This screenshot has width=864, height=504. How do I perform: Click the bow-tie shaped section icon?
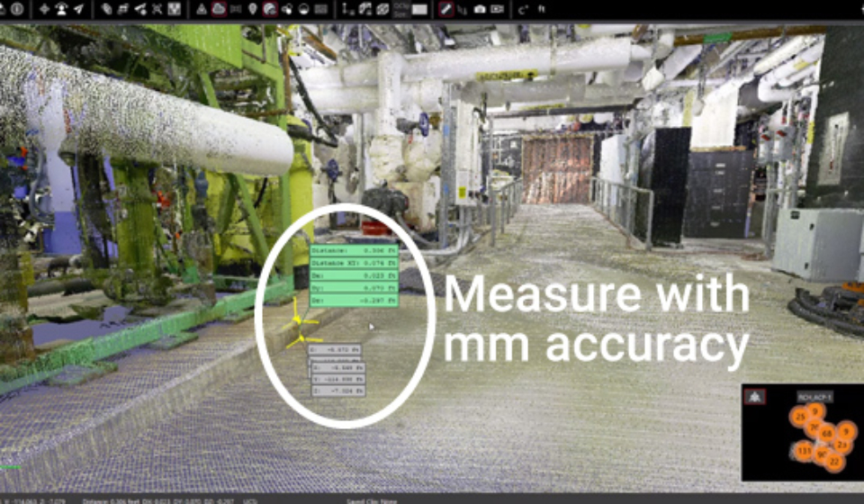236,9
